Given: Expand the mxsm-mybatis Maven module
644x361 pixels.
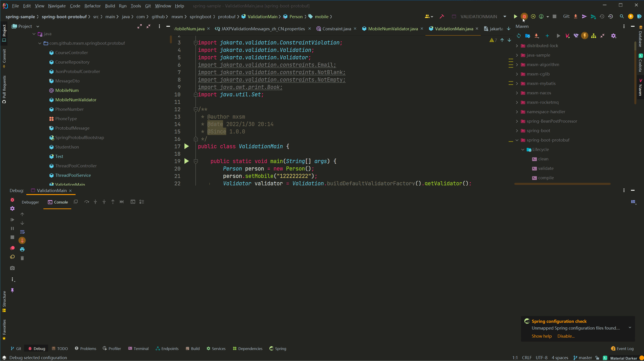Looking at the screenshot, I should pos(517,83).
